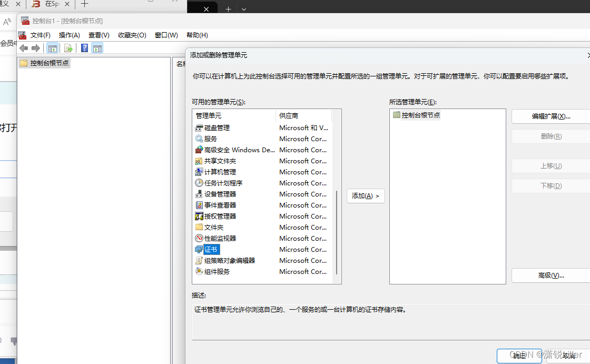Click the 管理单元 column header

click(x=234, y=115)
